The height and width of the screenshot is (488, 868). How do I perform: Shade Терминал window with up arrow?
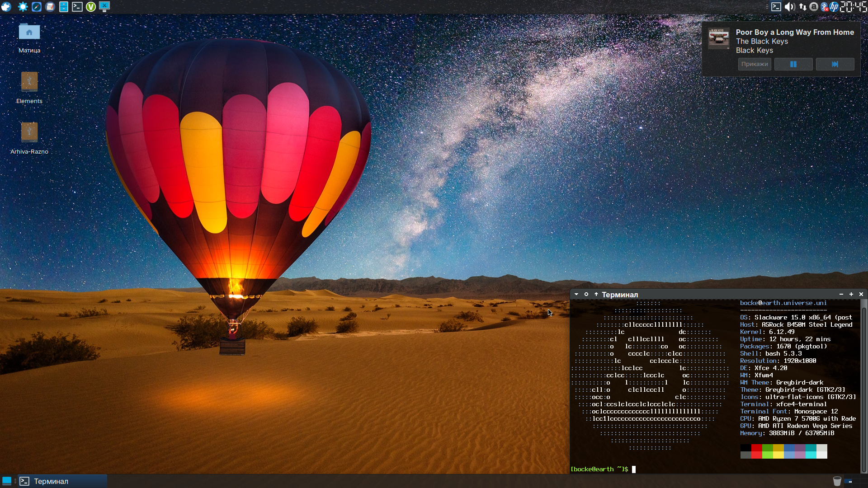(596, 294)
